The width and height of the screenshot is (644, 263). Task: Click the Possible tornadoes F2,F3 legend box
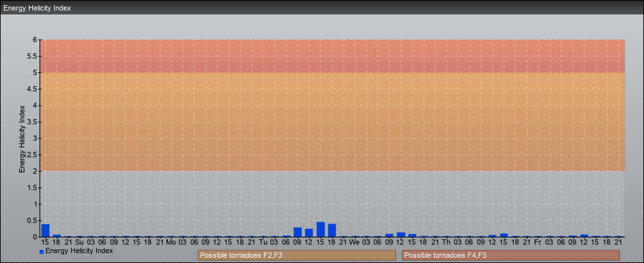pyautogui.click(x=296, y=255)
